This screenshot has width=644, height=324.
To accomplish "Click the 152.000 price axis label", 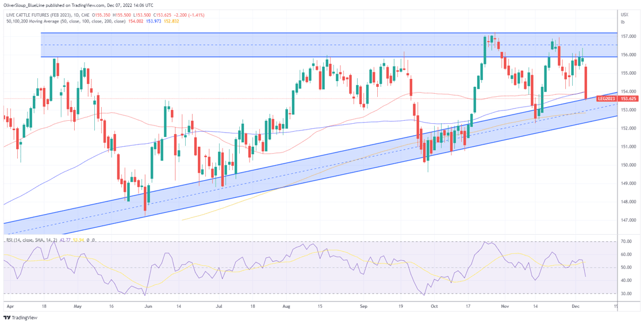I will point(627,128).
